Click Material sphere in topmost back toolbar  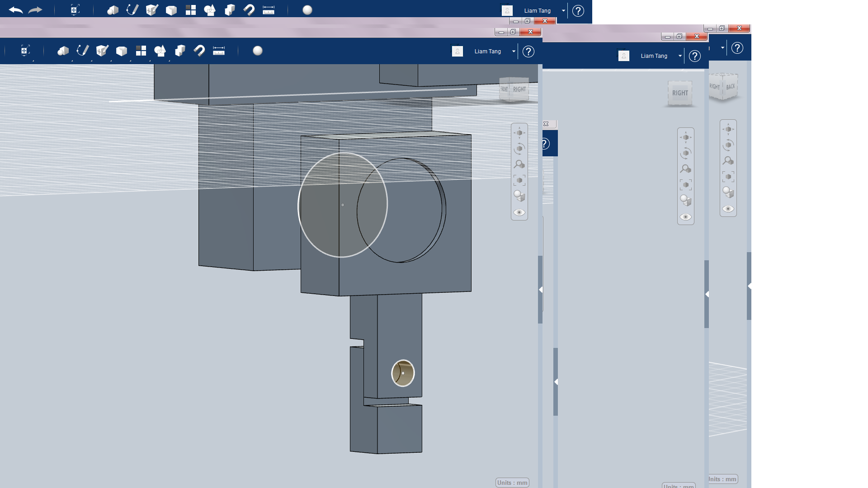(x=307, y=10)
